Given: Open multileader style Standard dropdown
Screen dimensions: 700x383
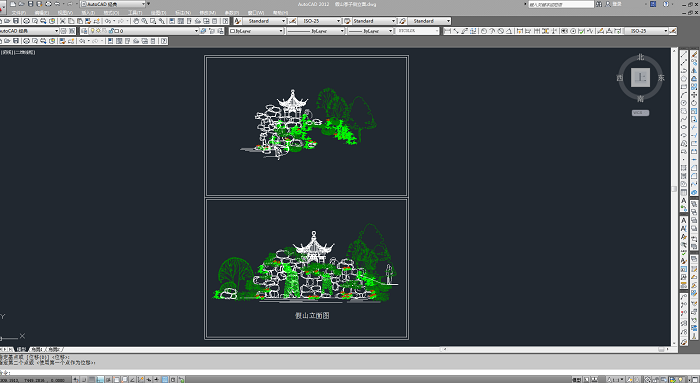Looking at the screenshot, I should pos(429,21).
